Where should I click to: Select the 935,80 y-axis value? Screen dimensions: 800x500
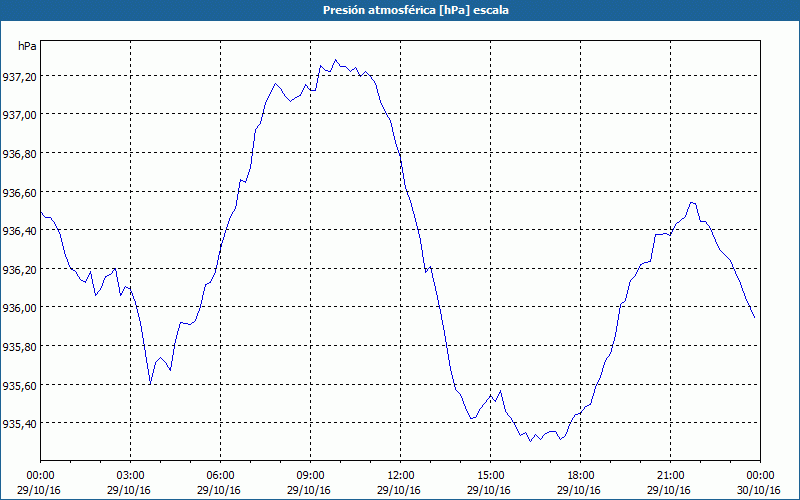click(19, 347)
